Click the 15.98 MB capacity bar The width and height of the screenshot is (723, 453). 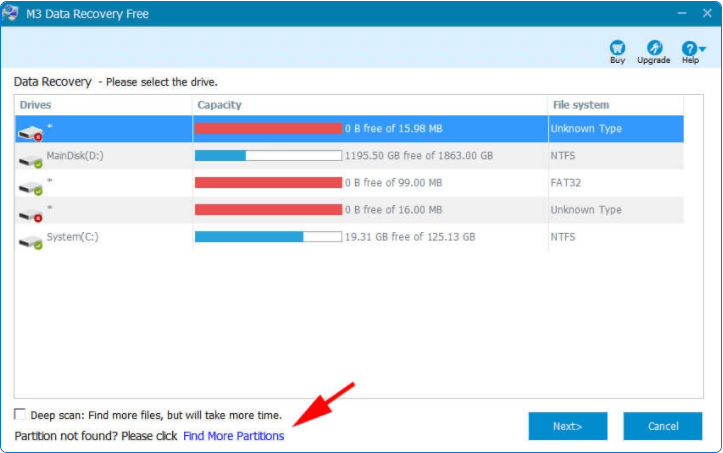tap(268, 128)
